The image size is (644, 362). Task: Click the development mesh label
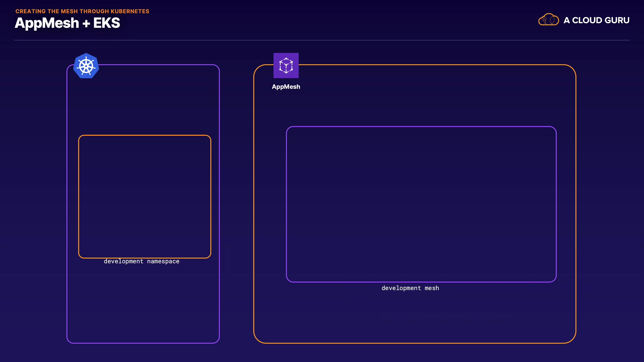(x=410, y=288)
